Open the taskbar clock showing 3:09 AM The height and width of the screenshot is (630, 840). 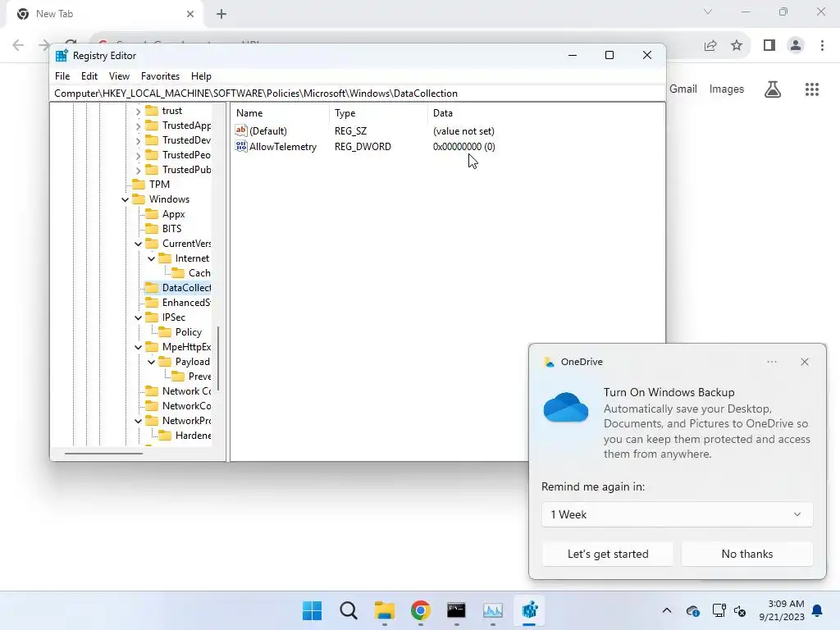[x=782, y=610]
